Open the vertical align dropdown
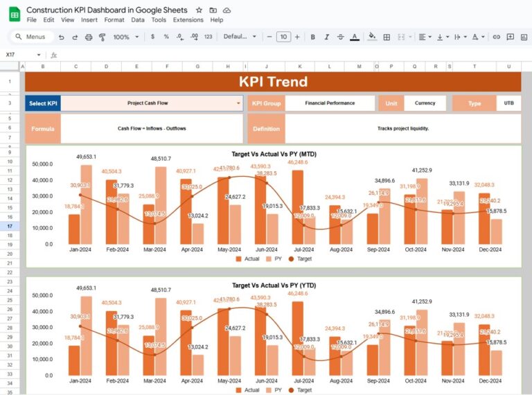 (x=443, y=37)
